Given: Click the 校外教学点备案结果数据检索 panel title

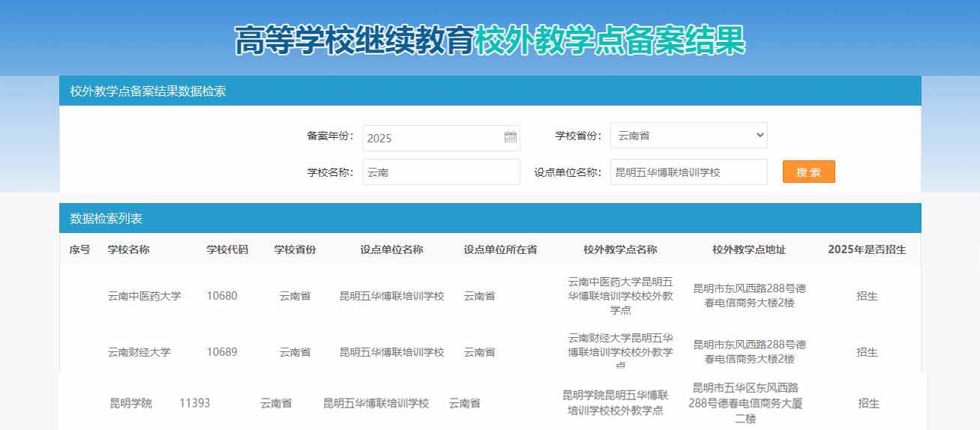Looking at the screenshot, I should 148,91.
